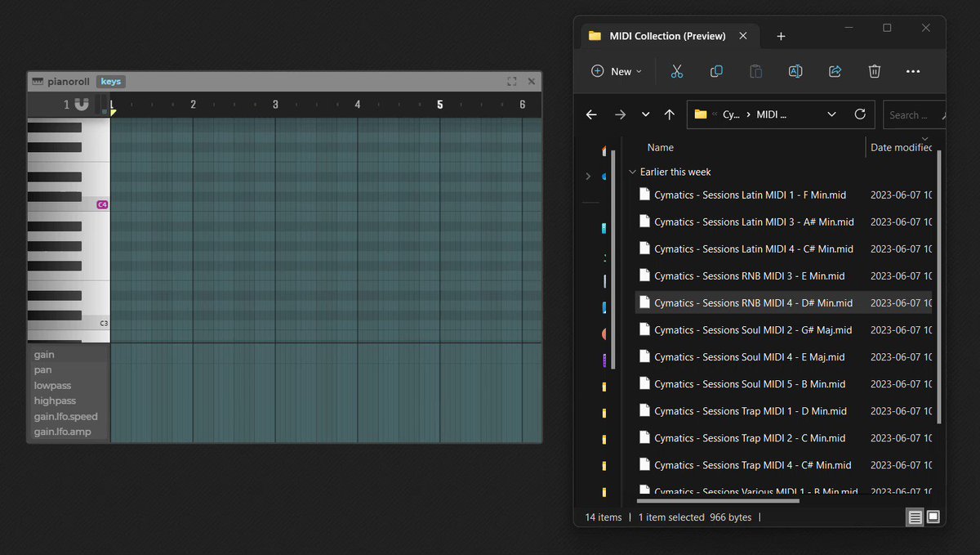This screenshot has width=980, height=555.
Task: Open recent locations dropdown arrow
Action: (645, 114)
